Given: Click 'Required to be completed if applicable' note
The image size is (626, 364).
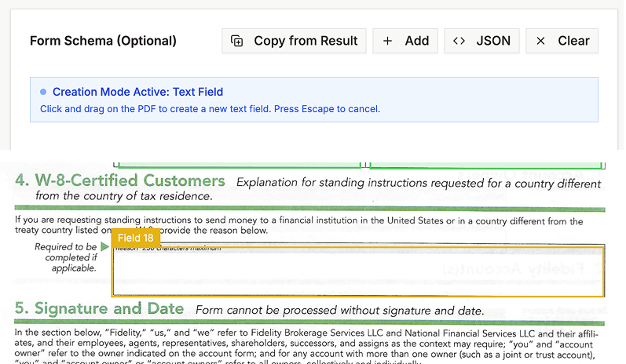Looking at the screenshot, I should [66, 257].
